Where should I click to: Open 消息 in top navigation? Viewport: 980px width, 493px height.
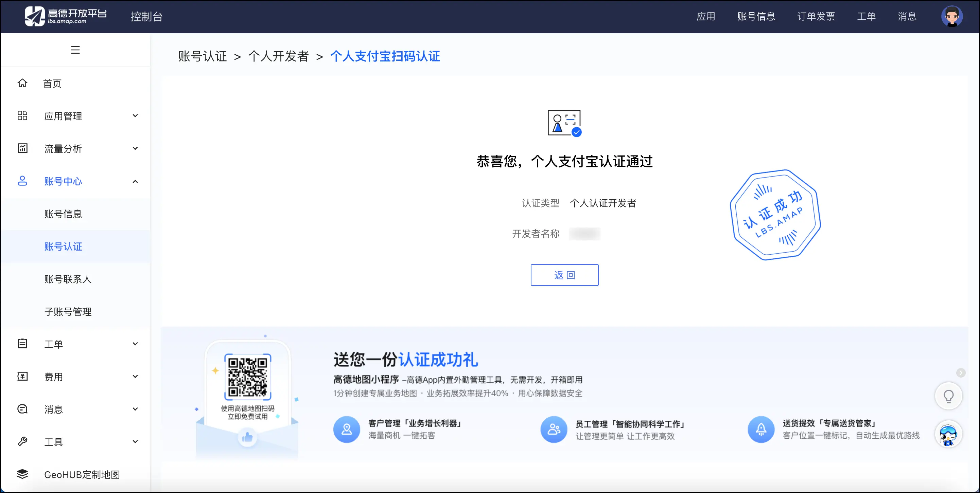(907, 16)
